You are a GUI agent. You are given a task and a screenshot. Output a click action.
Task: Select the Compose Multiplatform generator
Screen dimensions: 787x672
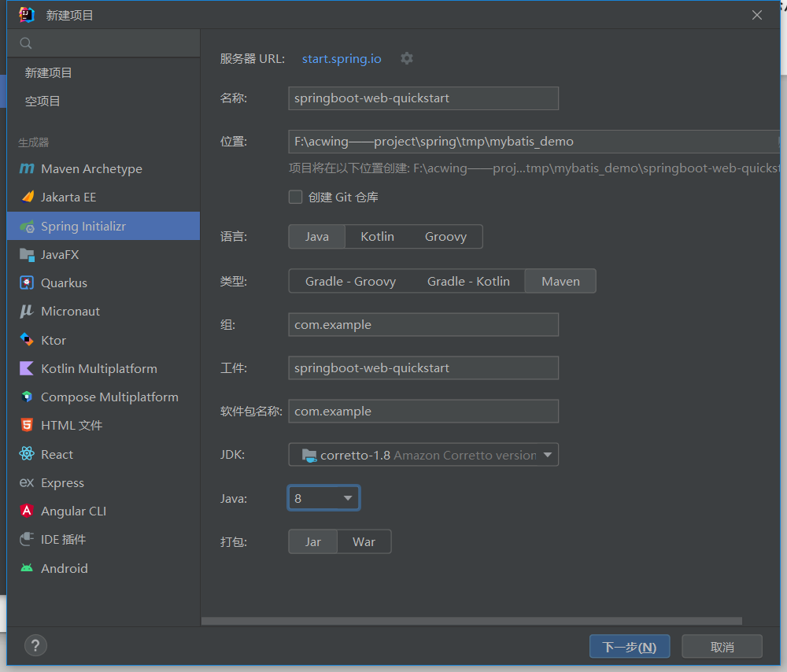(x=104, y=397)
